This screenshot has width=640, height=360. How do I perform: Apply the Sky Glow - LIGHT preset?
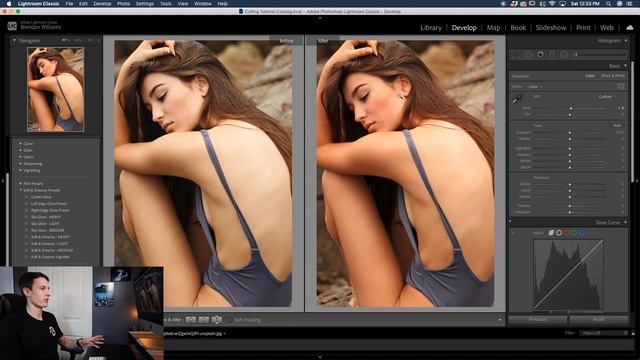pyautogui.click(x=45, y=224)
